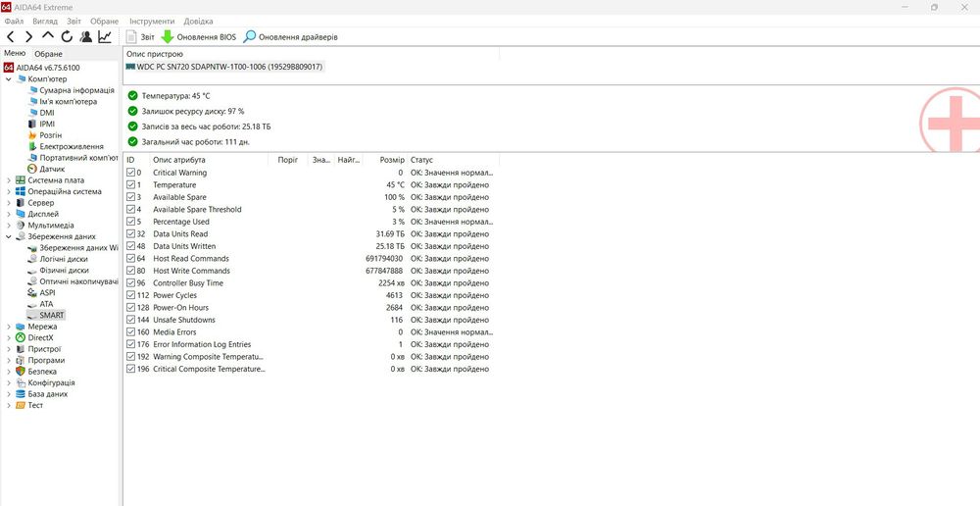980x506 pixels.
Task: Open the Файл menu
Action: click(14, 21)
